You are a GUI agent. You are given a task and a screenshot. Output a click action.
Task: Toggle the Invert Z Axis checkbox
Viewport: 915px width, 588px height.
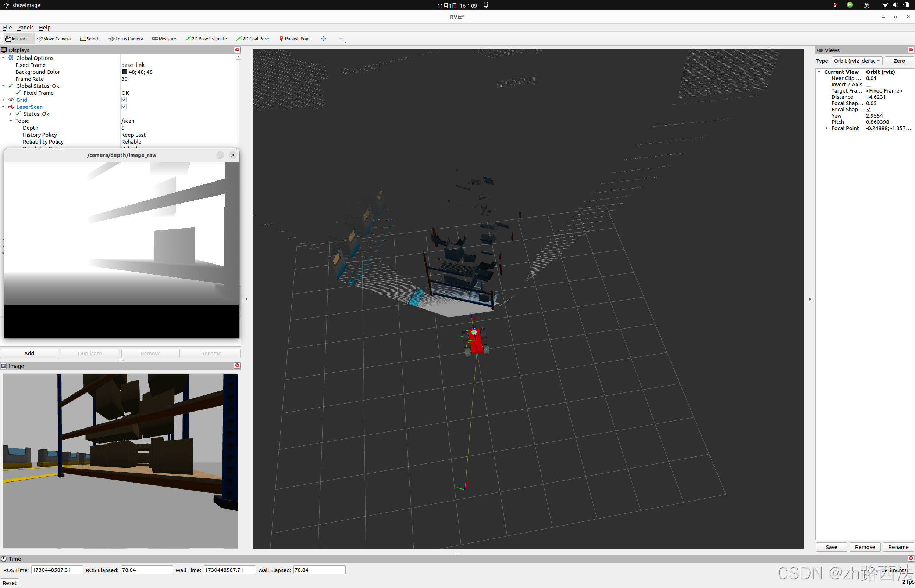click(x=868, y=85)
